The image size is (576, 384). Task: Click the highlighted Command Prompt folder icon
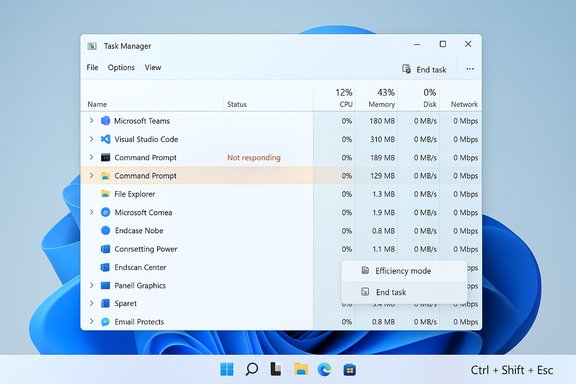(x=105, y=176)
